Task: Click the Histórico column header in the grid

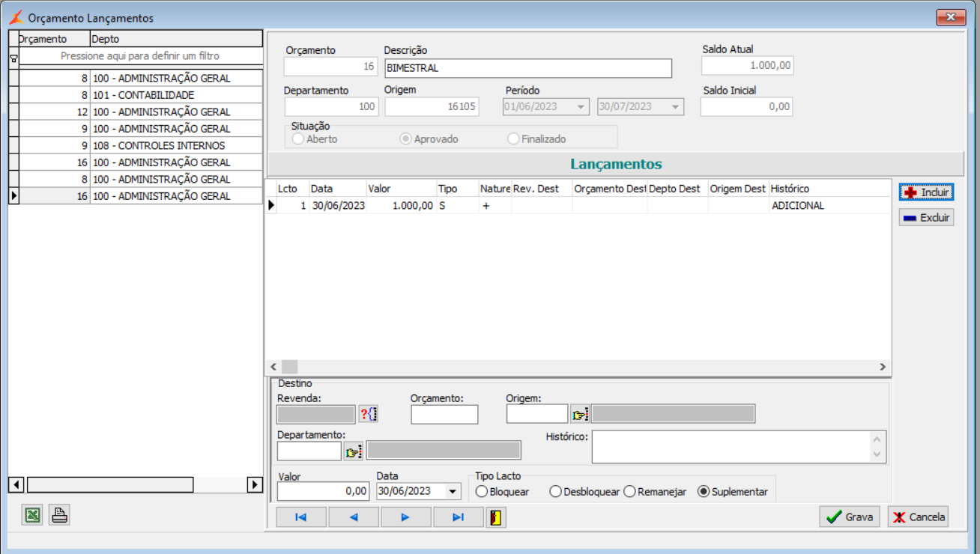Action: tap(829, 189)
